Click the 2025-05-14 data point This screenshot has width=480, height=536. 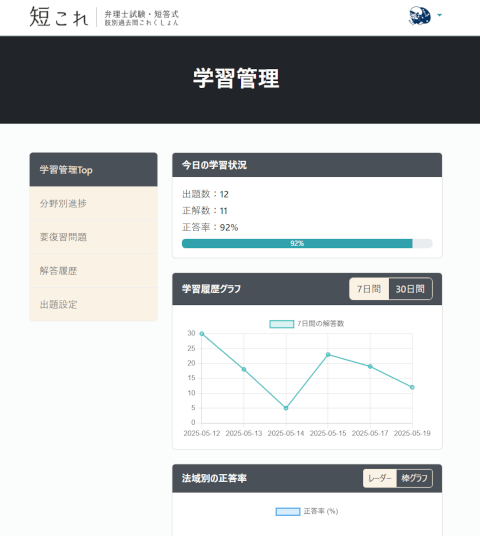(286, 408)
